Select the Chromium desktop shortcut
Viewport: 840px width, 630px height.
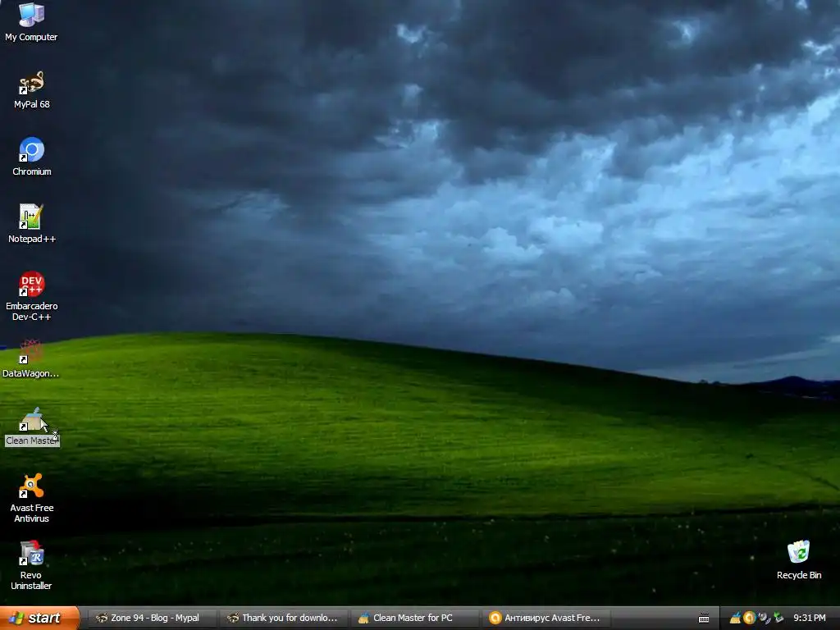(32, 157)
